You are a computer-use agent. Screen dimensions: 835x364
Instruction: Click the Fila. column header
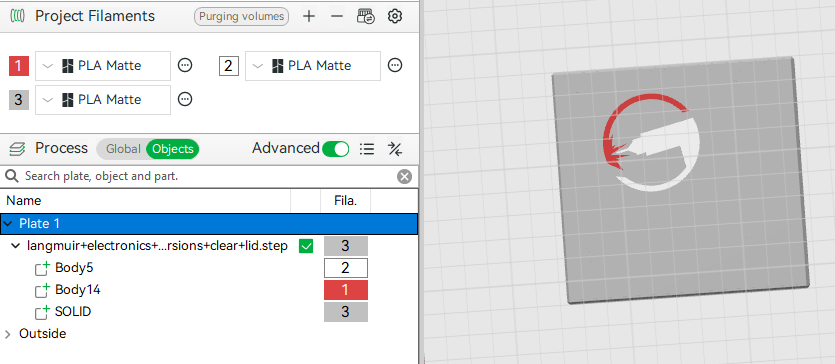tap(345, 201)
